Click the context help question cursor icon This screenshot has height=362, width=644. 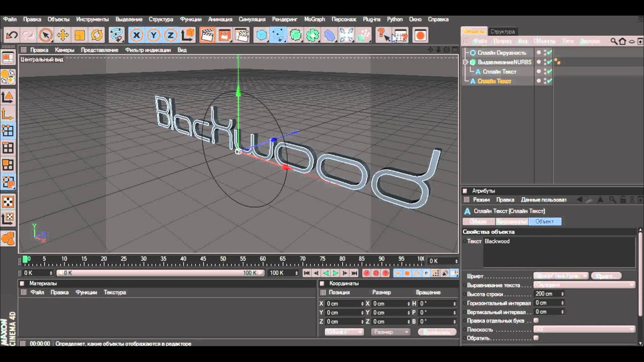pos(383,35)
